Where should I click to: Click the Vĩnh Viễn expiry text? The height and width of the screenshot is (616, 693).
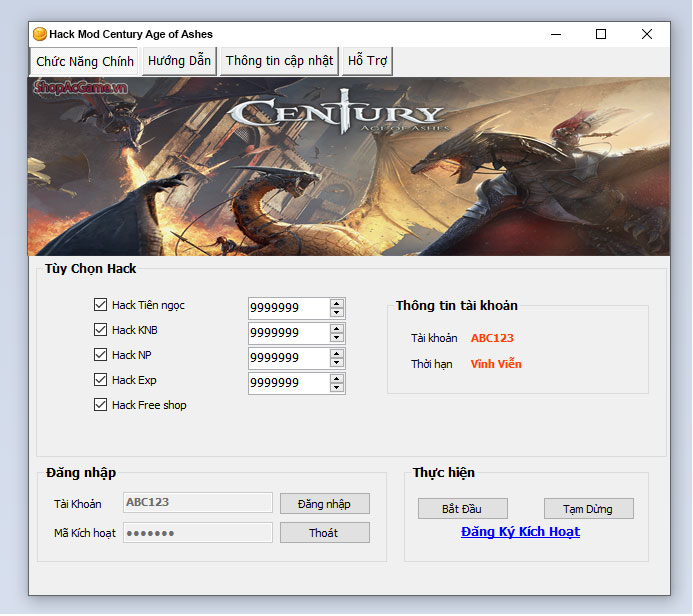click(x=496, y=364)
